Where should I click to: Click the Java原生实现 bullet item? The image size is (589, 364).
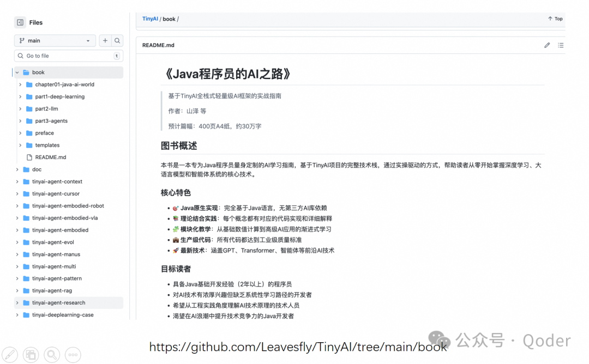250,208
